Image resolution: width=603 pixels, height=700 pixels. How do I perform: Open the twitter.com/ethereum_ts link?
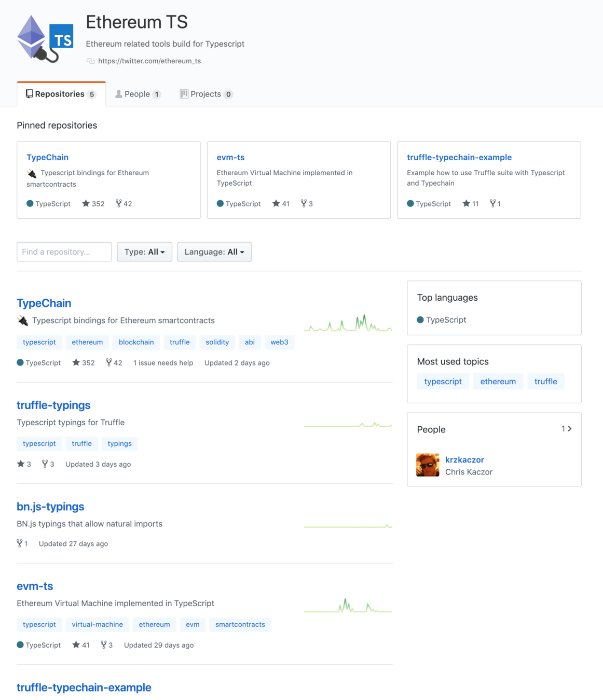[149, 61]
